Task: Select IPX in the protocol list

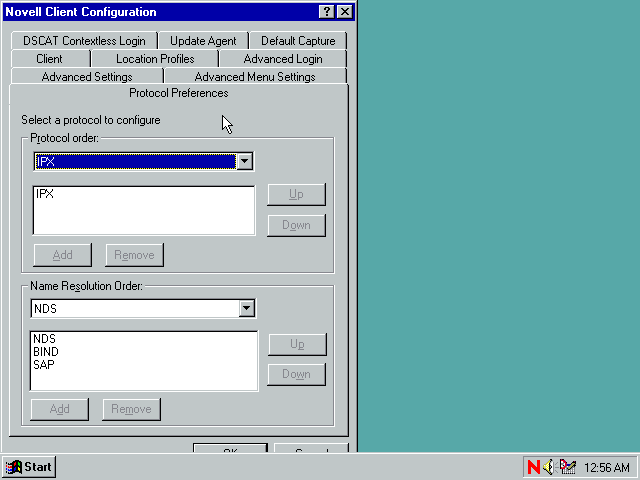Action: [45, 194]
